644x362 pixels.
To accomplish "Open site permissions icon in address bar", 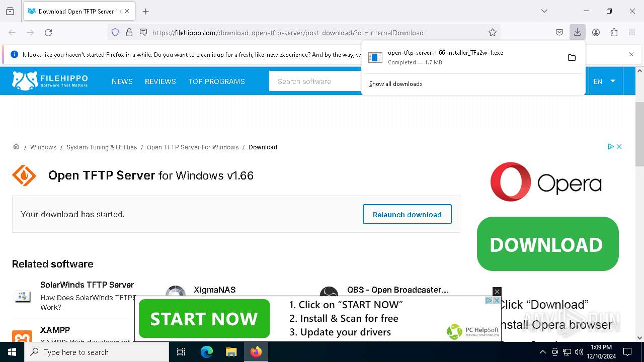I will (x=143, y=33).
